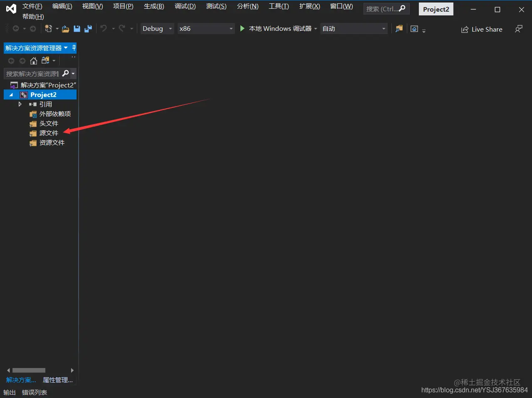Open the 输出 panel tab
Screen dimensions: 532x398
[10, 392]
